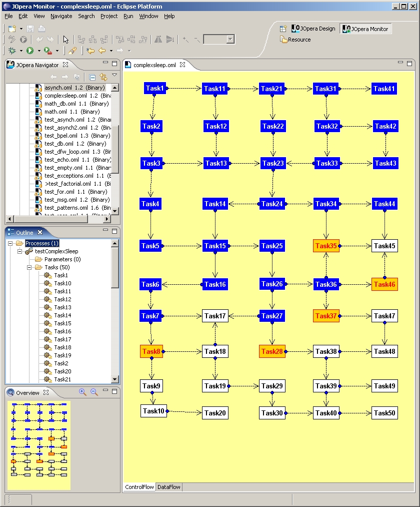Select test_patterns.oml in Navigator list
Image resolution: width=420 pixels, height=507 pixels.
click(77, 208)
